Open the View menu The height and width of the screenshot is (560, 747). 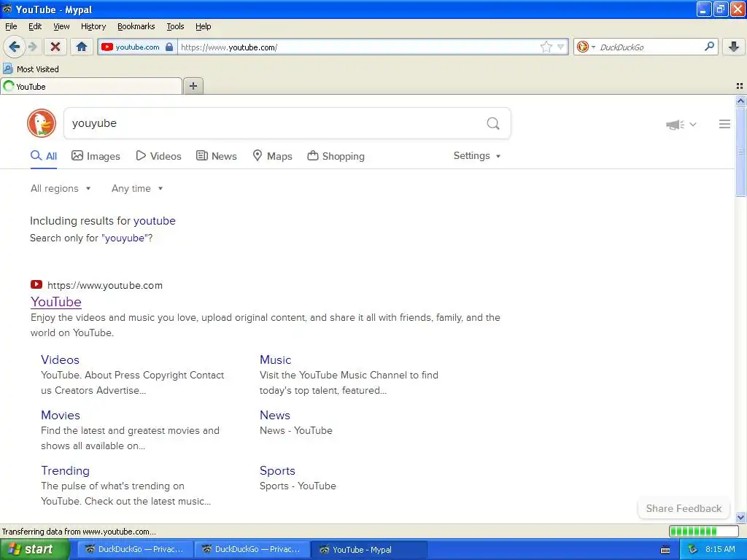coord(61,26)
